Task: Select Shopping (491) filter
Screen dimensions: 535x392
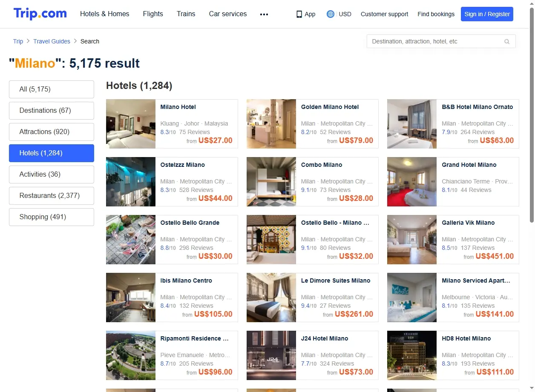Action: coord(52,217)
